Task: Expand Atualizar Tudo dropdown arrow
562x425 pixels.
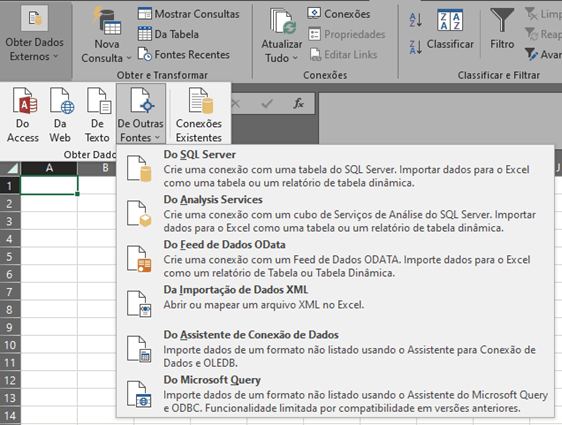Action: [295, 58]
